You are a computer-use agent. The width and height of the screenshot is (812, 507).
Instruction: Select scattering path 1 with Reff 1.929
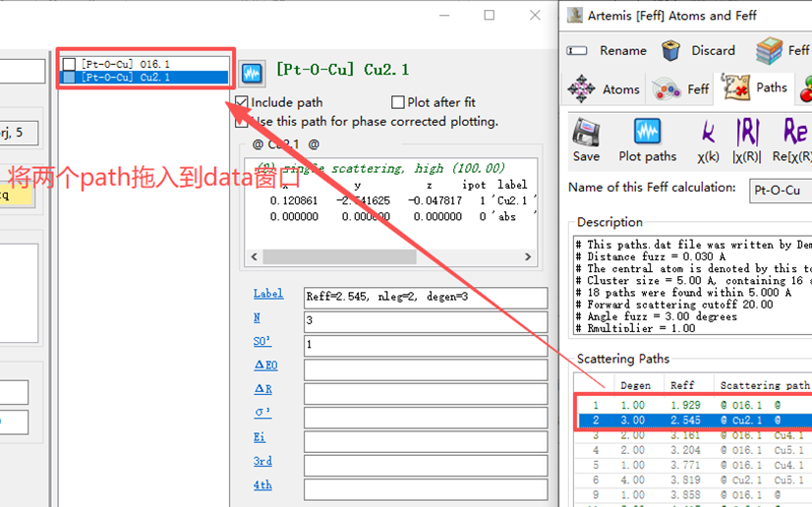tap(693, 406)
